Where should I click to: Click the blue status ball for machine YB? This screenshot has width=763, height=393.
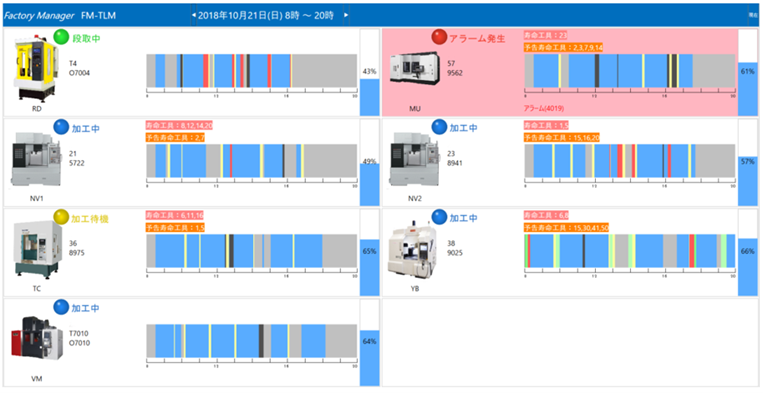tap(439, 217)
